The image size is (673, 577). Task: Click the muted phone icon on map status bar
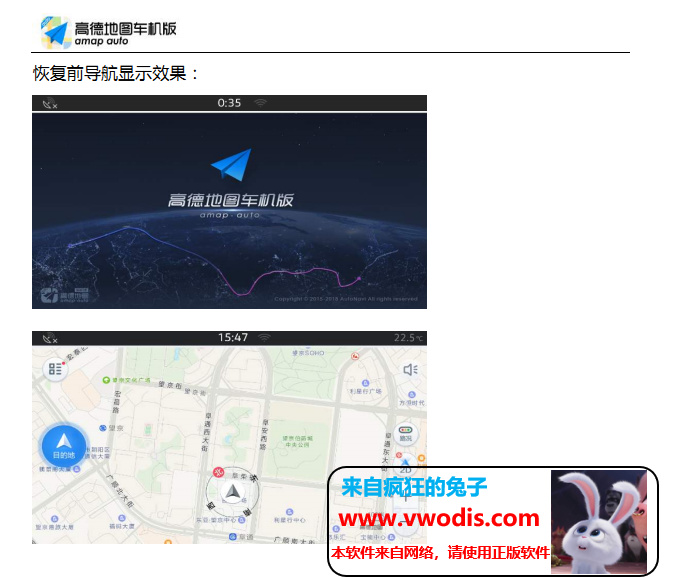tap(50, 338)
